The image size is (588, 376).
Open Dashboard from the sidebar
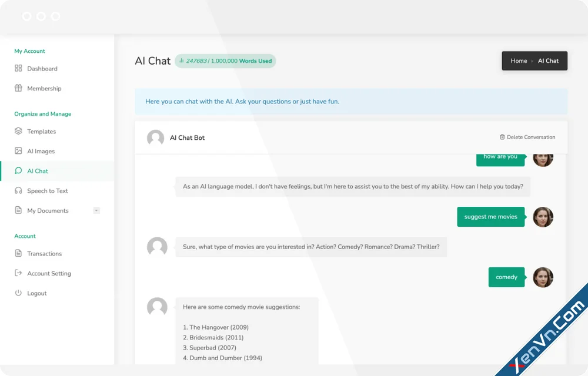coord(18,68)
